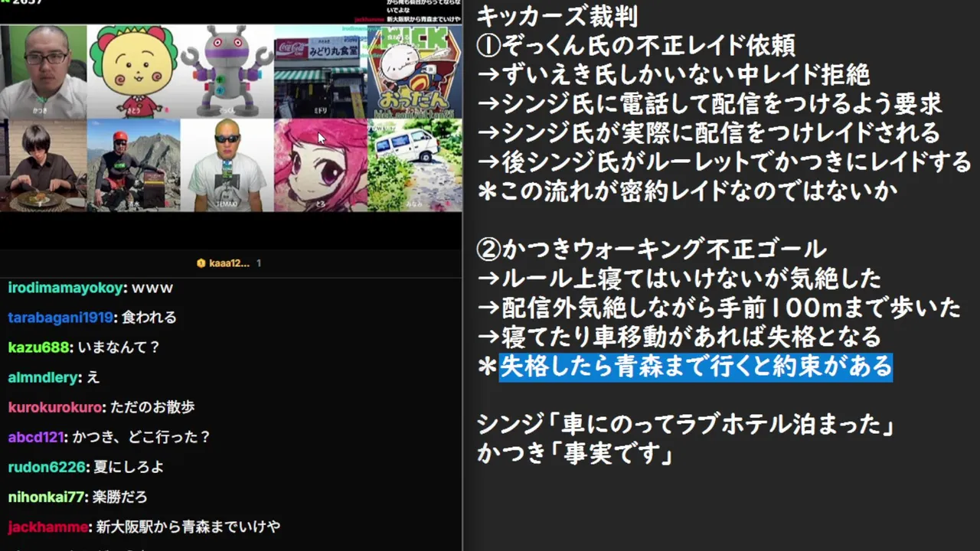Image resolution: width=980 pixels, height=551 pixels.
Task: Click jackhamme's name in the chat list
Action: coord(49,527)
